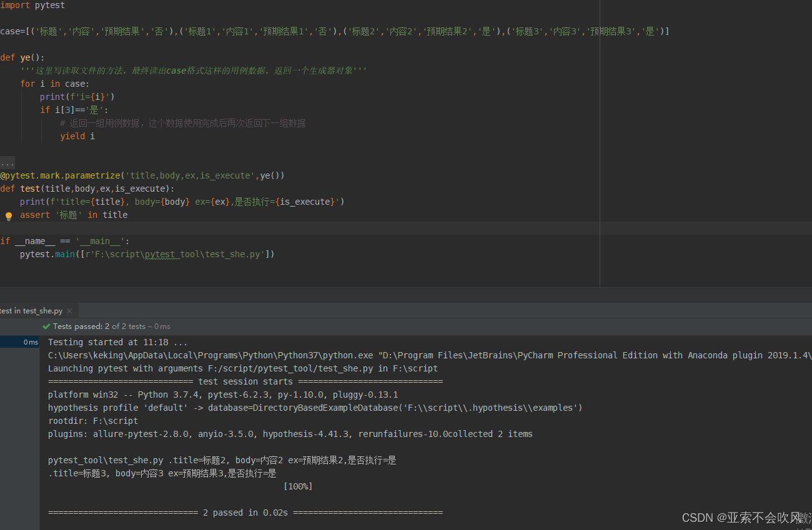Expand the folded code region marked '...'
812x530 pixels.
pyautogui.click(x=7, y=163)
